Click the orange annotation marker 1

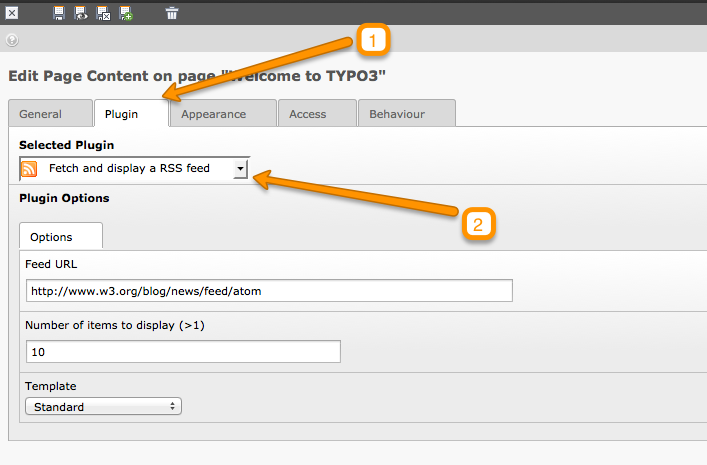[x=372, y=41]
